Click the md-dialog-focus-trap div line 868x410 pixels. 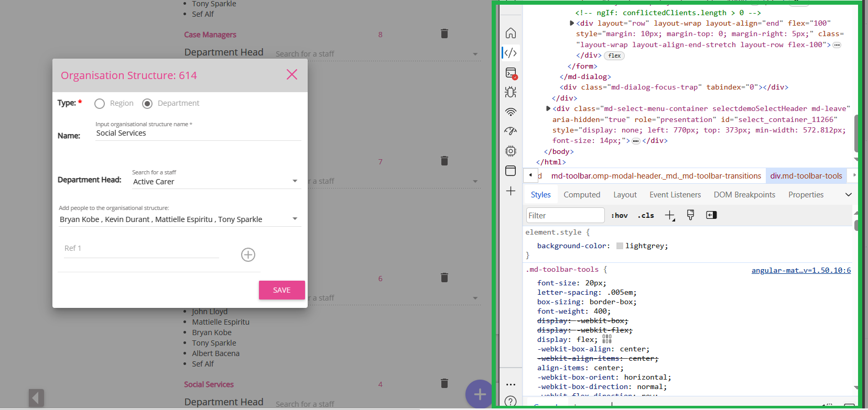[674, 87]
